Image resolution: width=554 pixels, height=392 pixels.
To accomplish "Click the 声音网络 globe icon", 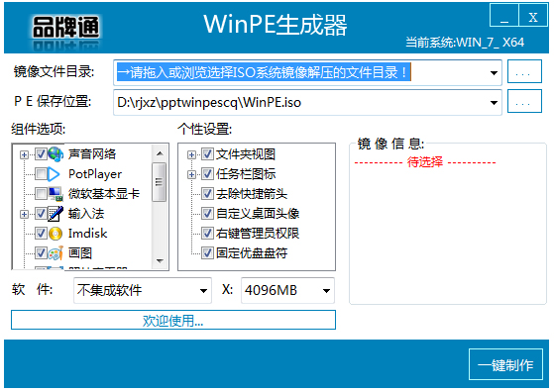I will pyautogui.click(x=55, y=154).
